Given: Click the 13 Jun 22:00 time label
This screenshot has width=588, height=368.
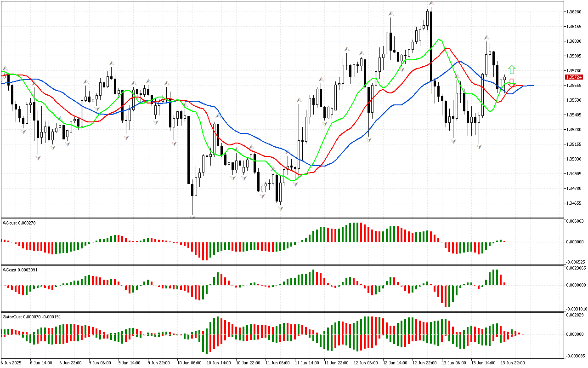Looking at the screenshot, I should pos(513,362).
